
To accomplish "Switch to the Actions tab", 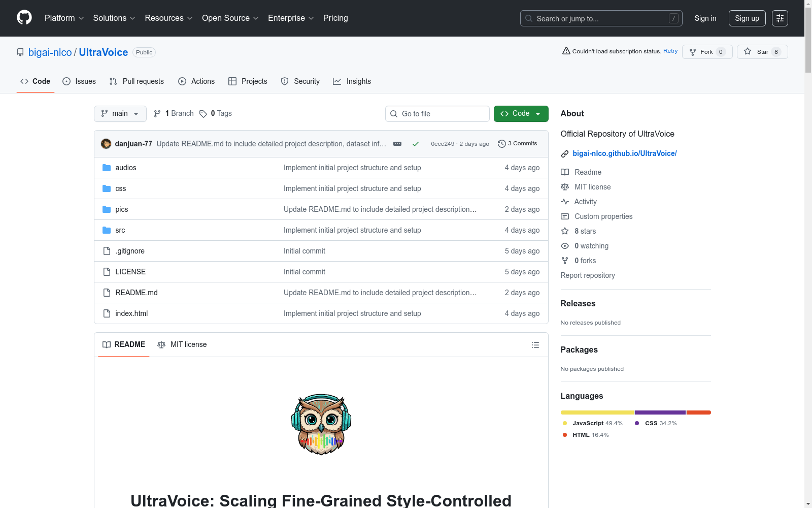I will [x=196, y=81].
